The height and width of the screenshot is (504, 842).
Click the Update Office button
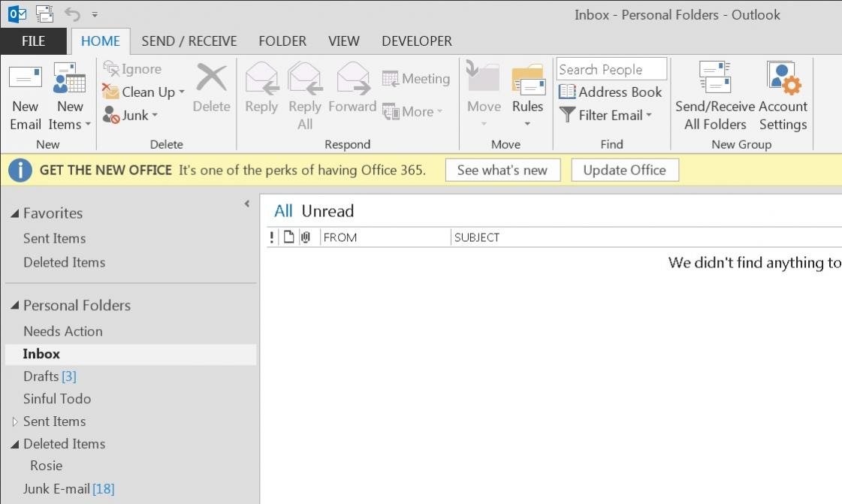(x=624, y=171)
